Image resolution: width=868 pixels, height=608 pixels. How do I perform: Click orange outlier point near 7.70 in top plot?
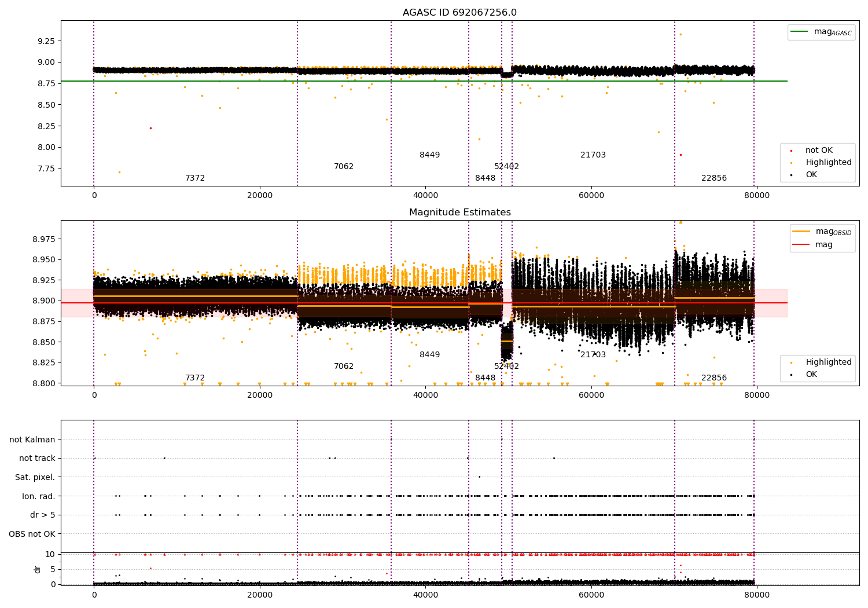119,172
